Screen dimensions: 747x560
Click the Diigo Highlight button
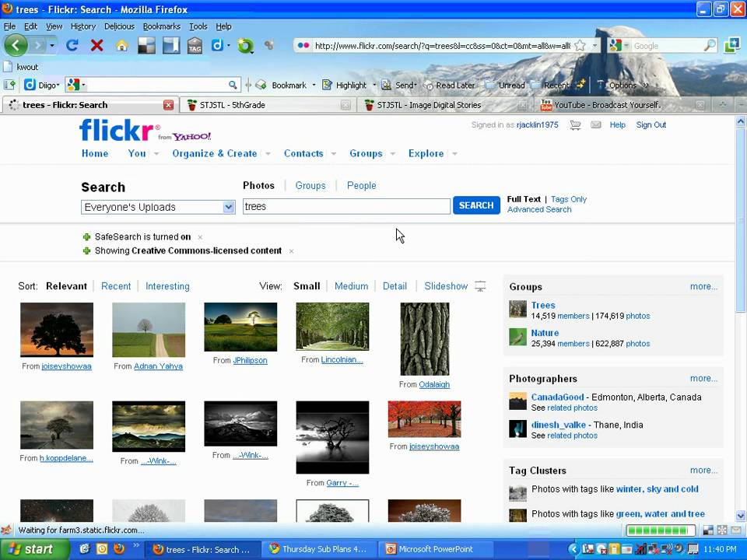click(345, 86)
